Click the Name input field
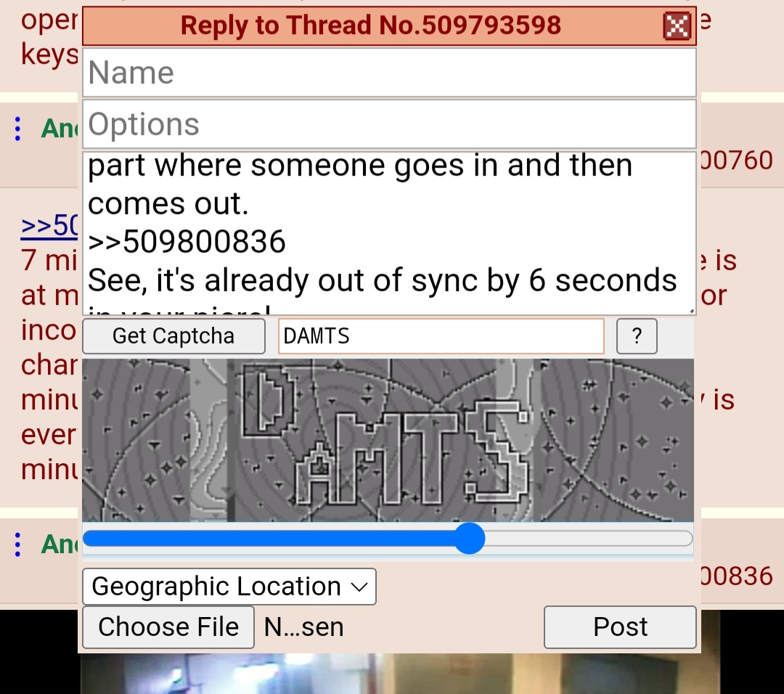The width and height of the screenshot is (784, 694). coord(389,73)
